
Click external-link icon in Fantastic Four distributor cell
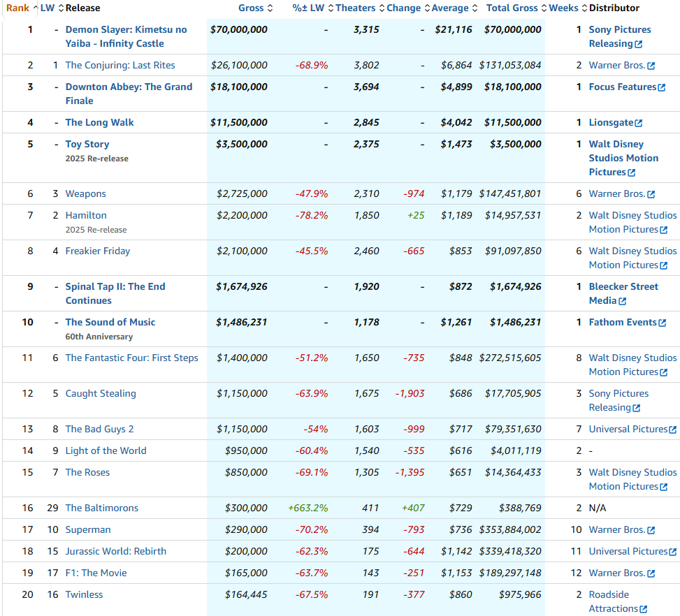click(663, 372)
